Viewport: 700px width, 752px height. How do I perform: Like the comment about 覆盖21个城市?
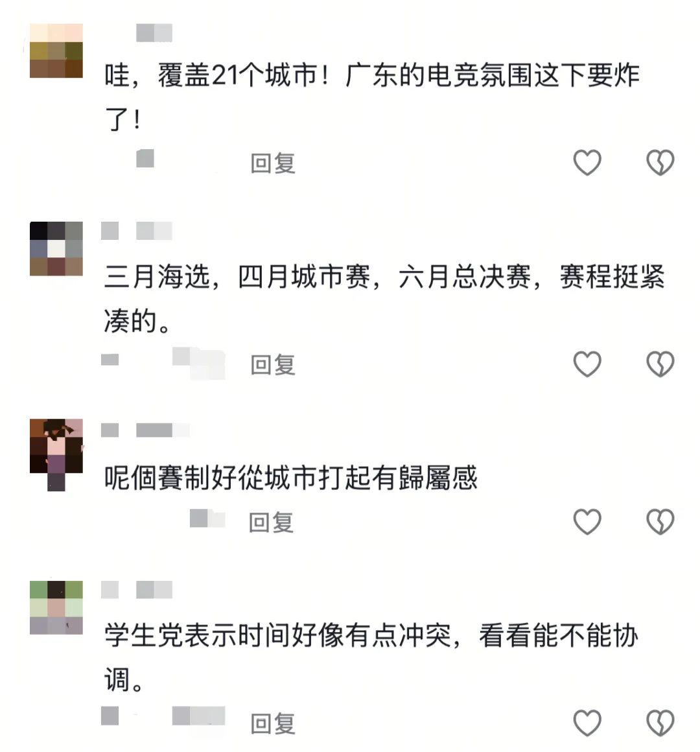(x=587, y=162)
